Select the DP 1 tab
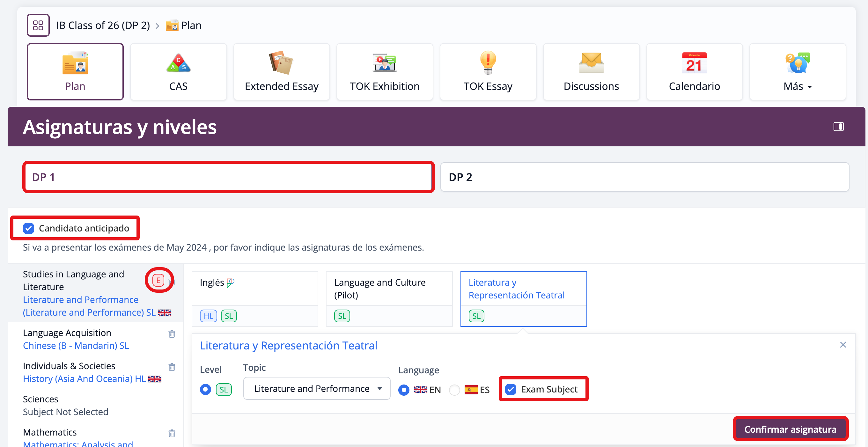 [228, 177]
